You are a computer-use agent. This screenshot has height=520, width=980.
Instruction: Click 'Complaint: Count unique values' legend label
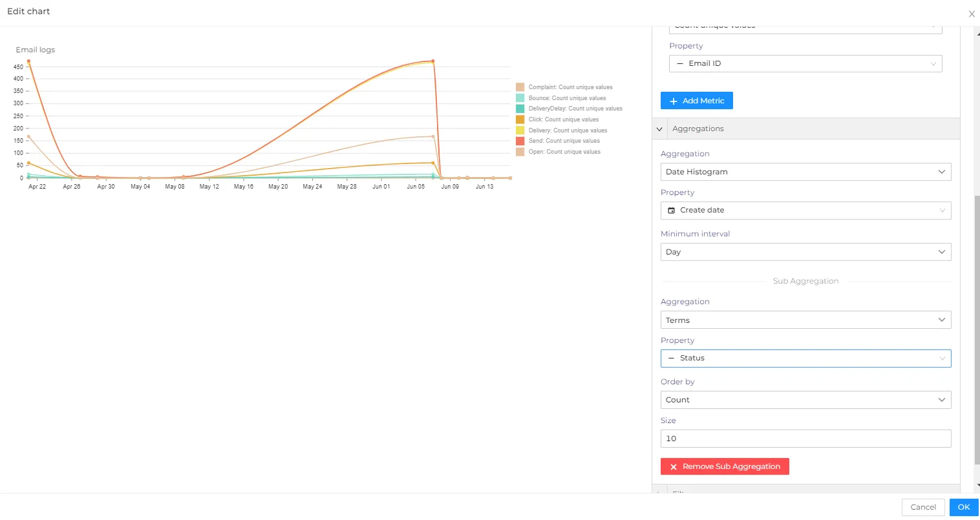(570, 87)
